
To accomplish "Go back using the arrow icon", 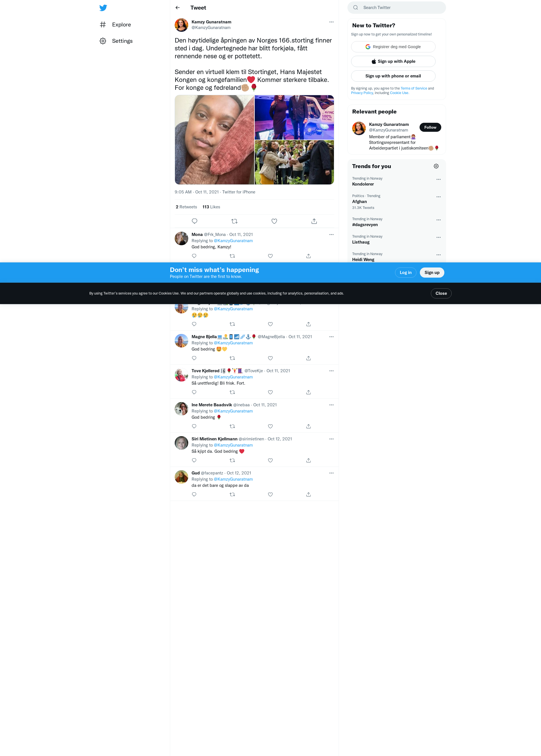I will click(178, 8).
